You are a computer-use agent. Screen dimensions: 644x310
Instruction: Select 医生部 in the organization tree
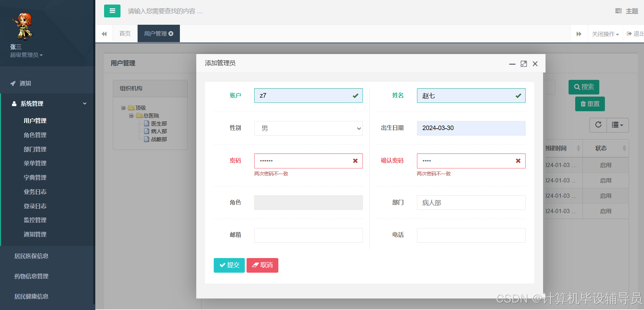(159, 123)
